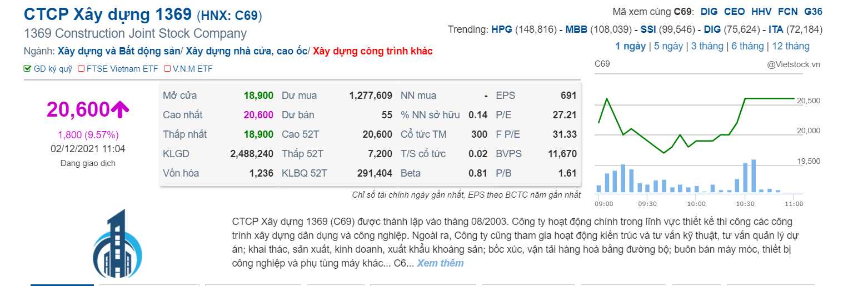The height and width of the screenshot is (286, 868).
Task: Click the 1369 Construction company logo
Action: [117, 244]
